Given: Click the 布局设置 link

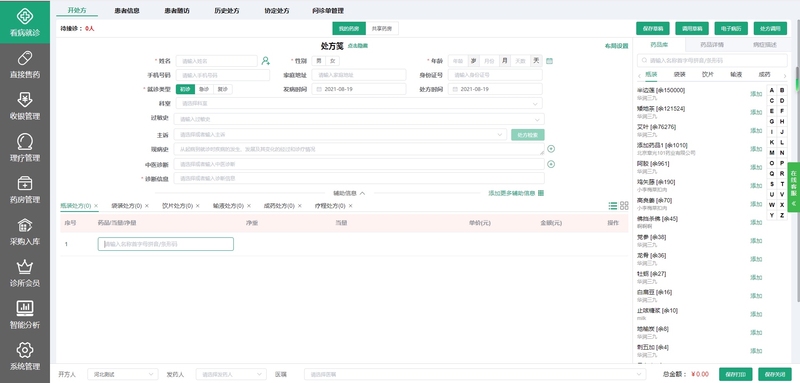Looking at the screenshot, I should tap(616, 46).
